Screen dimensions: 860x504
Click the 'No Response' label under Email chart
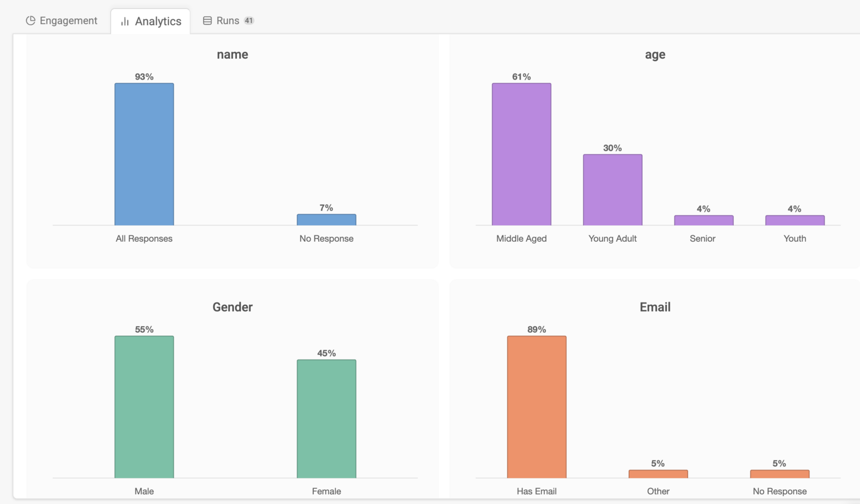780,491
